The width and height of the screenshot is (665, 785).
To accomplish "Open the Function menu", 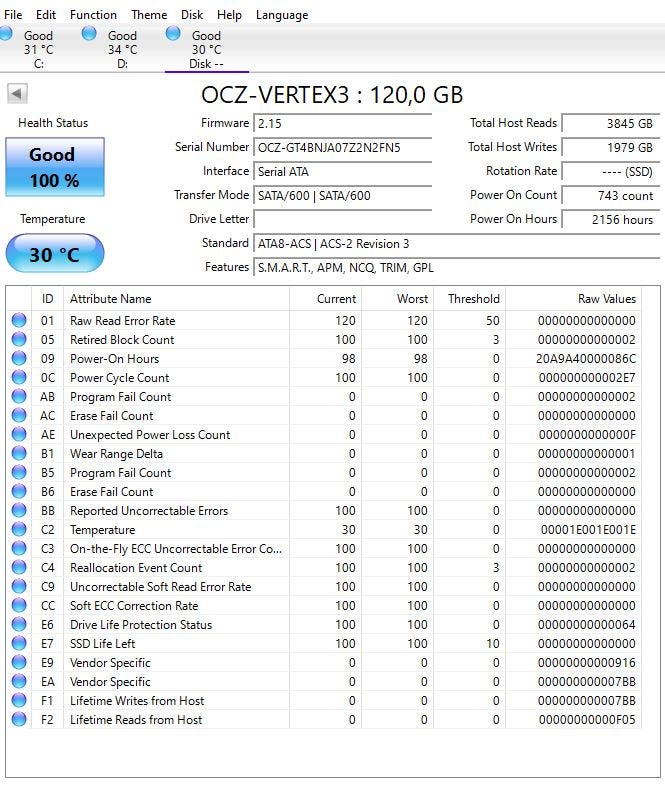I will (x=93, y=15).
